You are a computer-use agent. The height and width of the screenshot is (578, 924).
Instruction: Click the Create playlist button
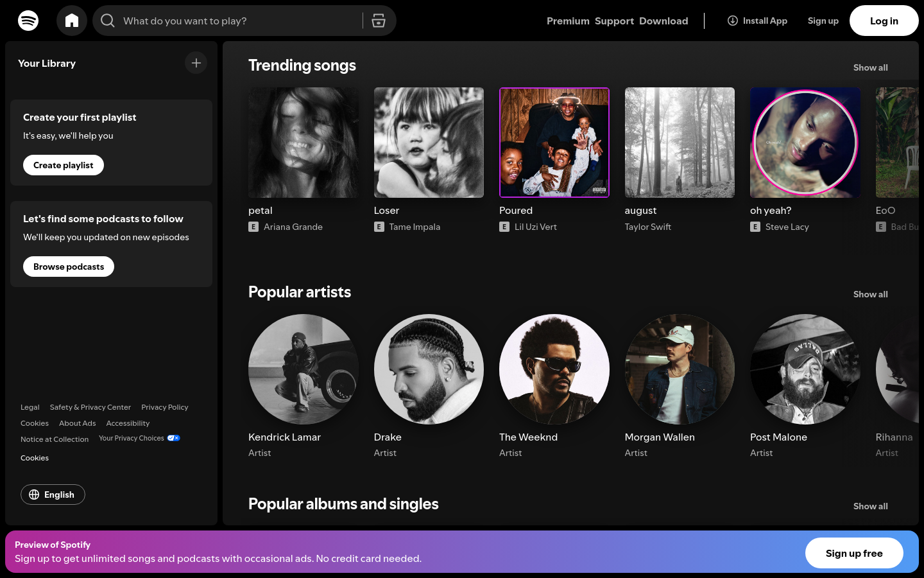(64, 165)
